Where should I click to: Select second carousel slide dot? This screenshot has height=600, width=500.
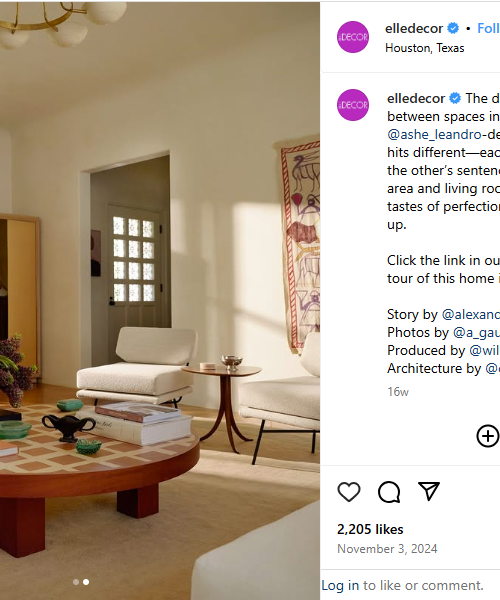tap(86, 582)
